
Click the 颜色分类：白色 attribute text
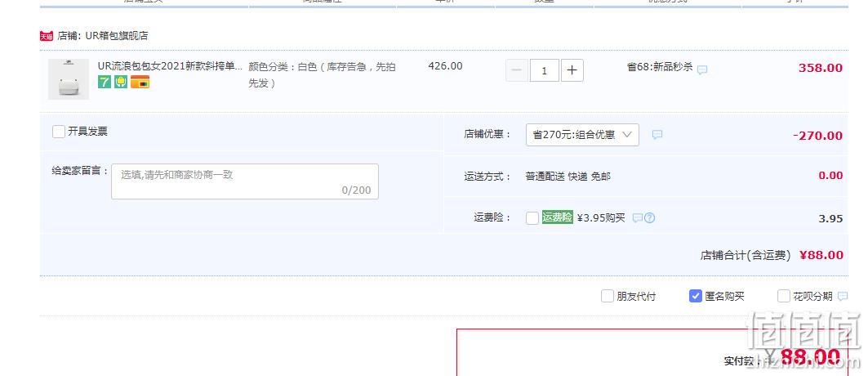click(323, 74)
